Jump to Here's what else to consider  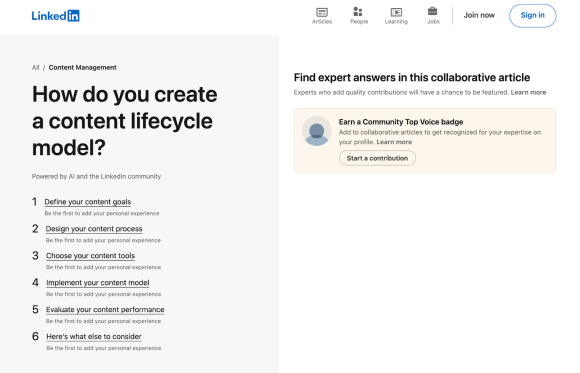click(94, 337)
